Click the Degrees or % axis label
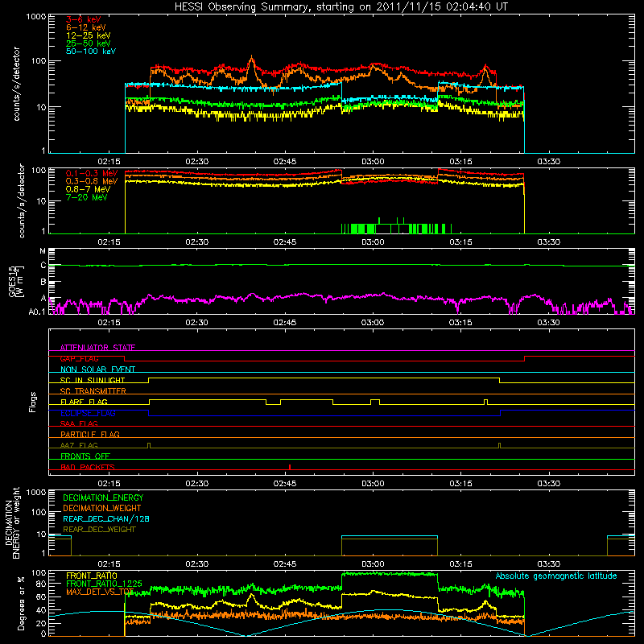This screenshot has height=644, width=644. 21,603
